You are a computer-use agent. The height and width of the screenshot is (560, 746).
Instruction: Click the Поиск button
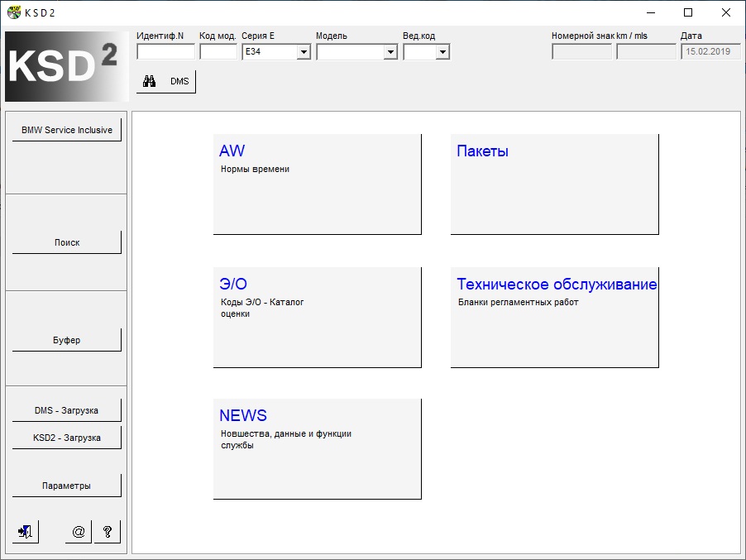click(67, 242)
